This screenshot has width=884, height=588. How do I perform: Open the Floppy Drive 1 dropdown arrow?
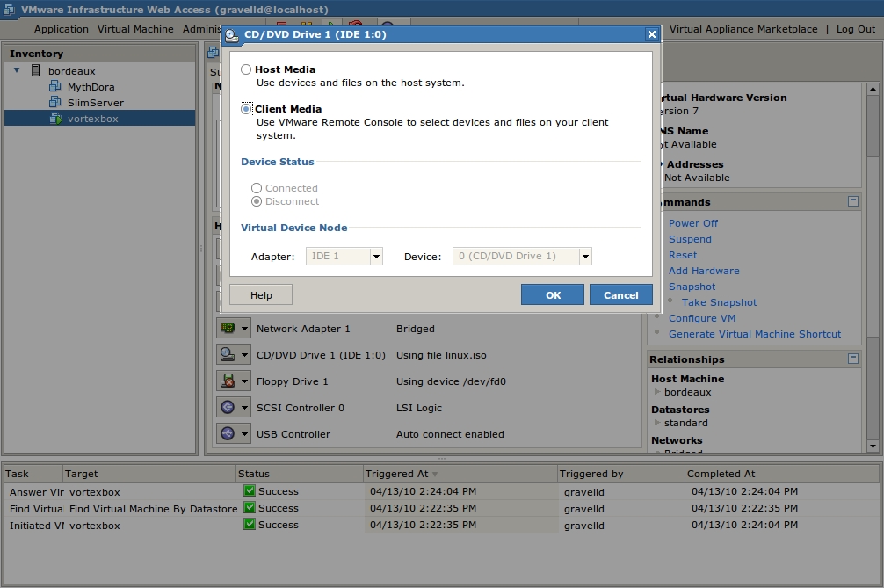[x=244, y=381]
